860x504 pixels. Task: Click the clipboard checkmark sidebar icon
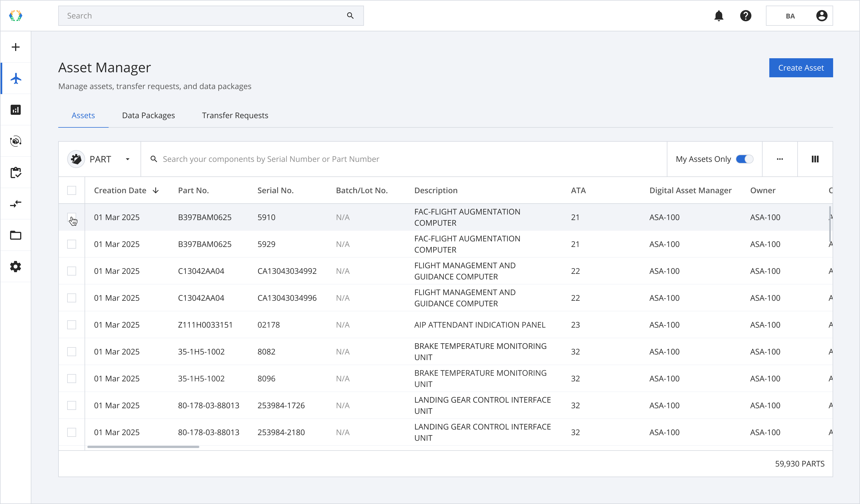pyautogui.click(x=16, y=173)
